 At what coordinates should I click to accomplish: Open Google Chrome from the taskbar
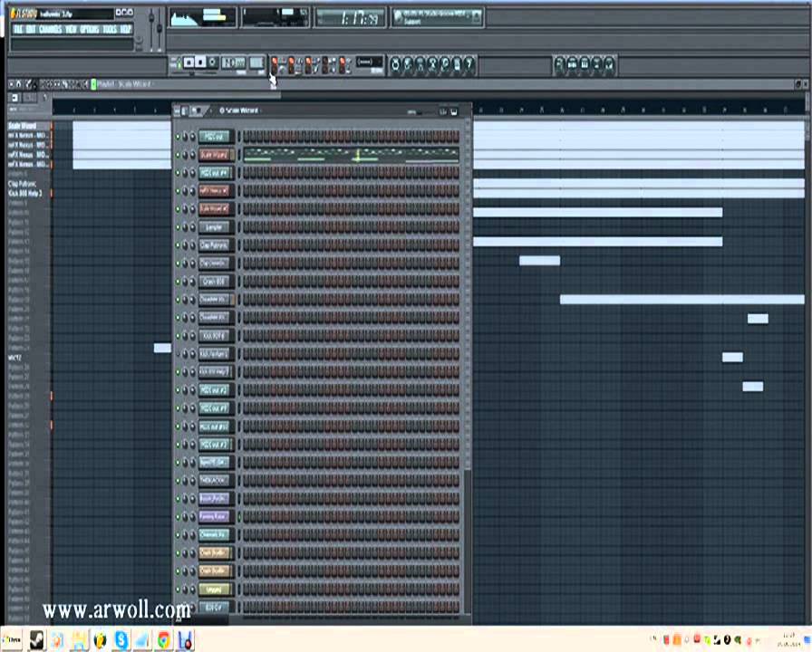164,640
